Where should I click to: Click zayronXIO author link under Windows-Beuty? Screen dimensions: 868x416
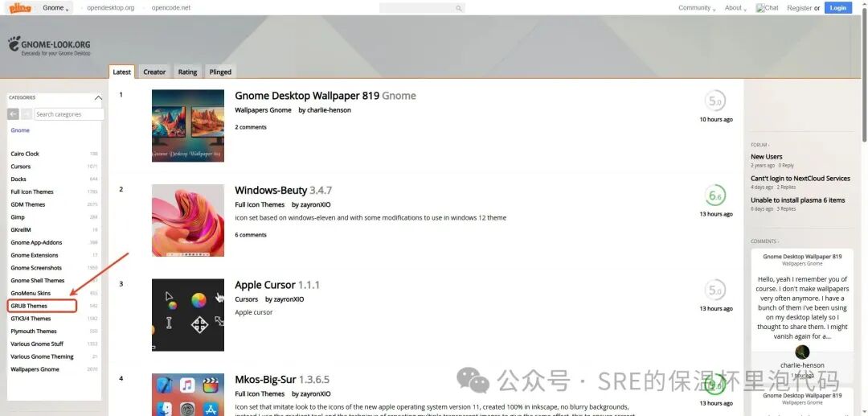(316, 205)
